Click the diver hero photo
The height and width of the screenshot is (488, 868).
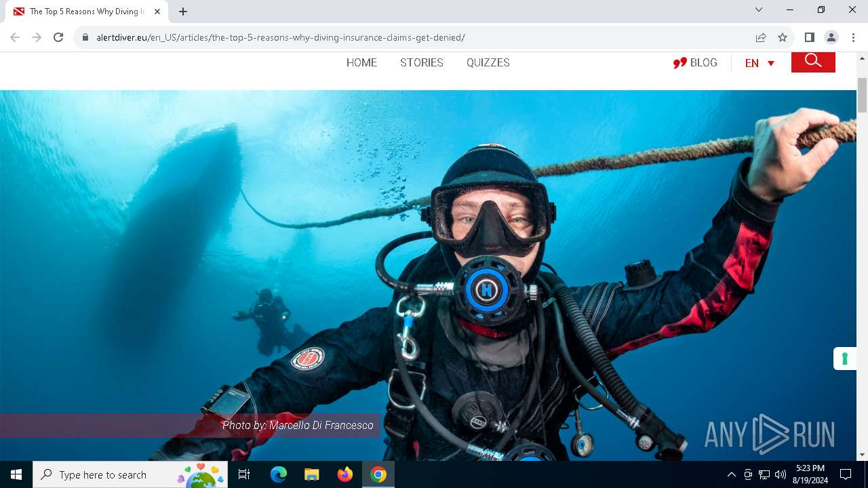(x=428, y=275)
